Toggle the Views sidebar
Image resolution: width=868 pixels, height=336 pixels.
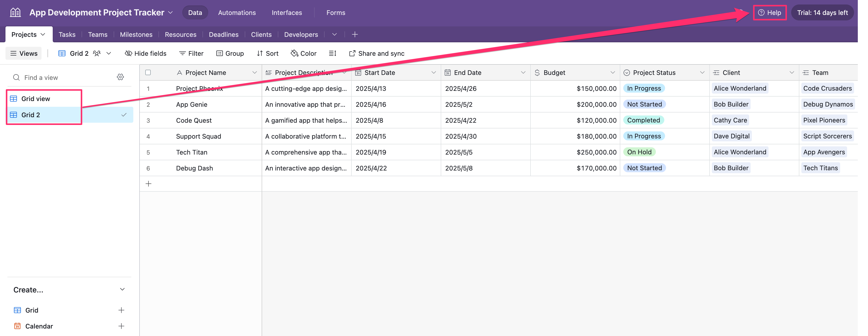pyautogui.click(x=24, y=53)
